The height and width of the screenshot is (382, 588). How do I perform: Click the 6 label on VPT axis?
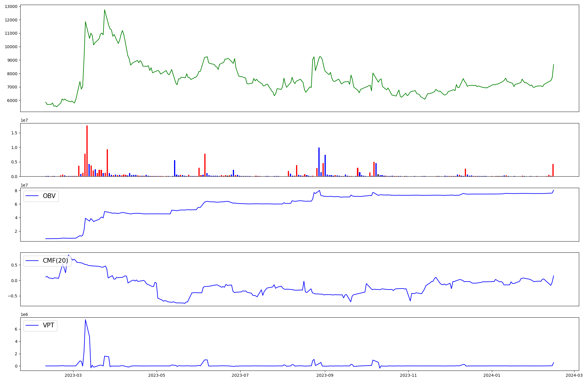click(x=16, y=329)
